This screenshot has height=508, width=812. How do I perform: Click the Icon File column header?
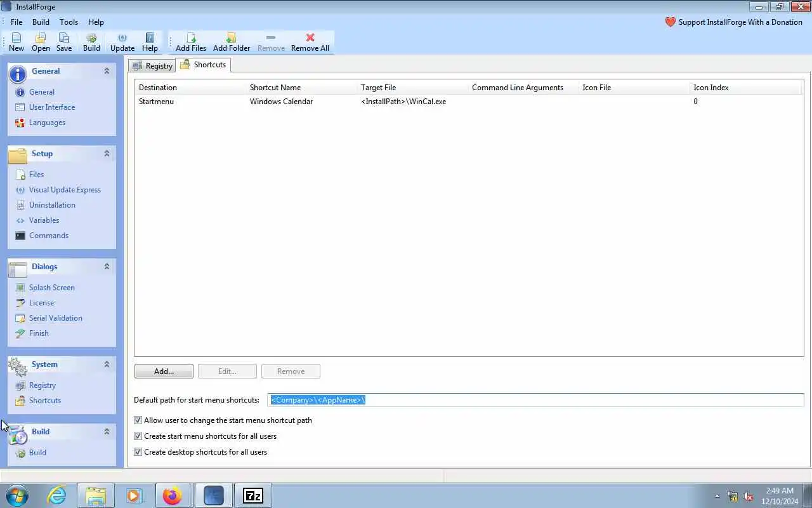tap(634, 88)
